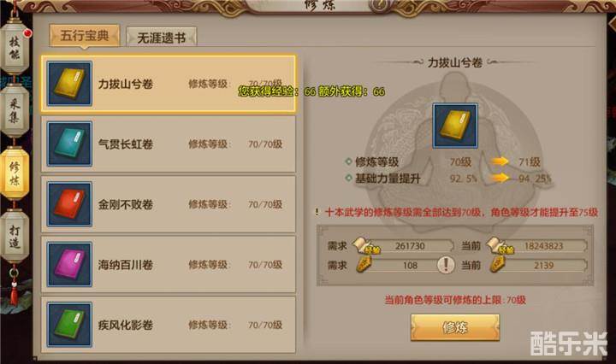Open the 技能 lantern sidebar tab
The height and width of the screenshot is (364, 616).
click(x=15, y=47)
